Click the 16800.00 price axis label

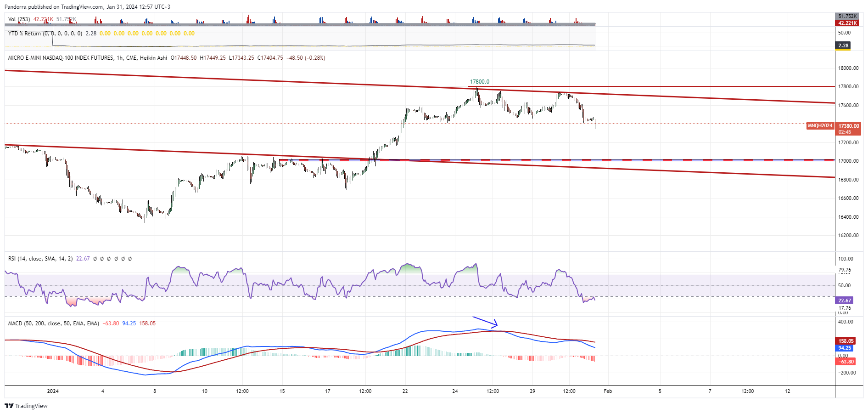pyautogui.click(x=848, y=180)
